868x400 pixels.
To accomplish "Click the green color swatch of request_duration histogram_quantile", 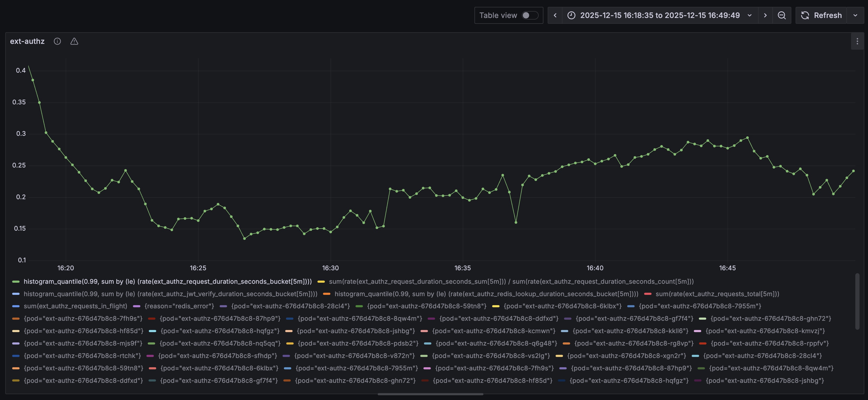I will (16, 281).
